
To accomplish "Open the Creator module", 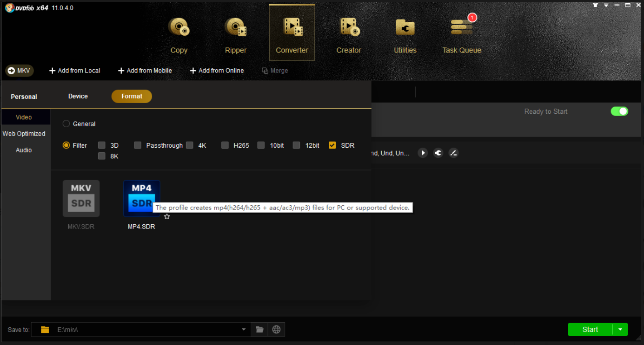I will [x=349, y=35].
